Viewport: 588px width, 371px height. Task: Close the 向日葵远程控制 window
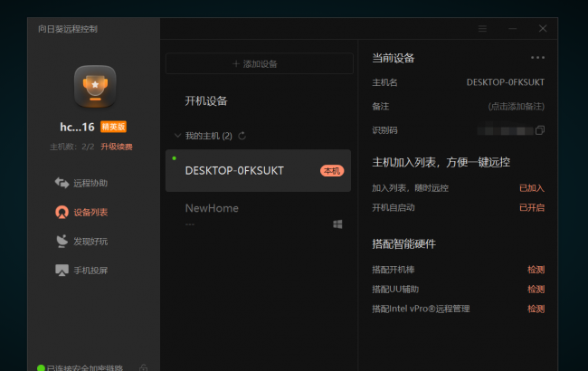[543, 29]
